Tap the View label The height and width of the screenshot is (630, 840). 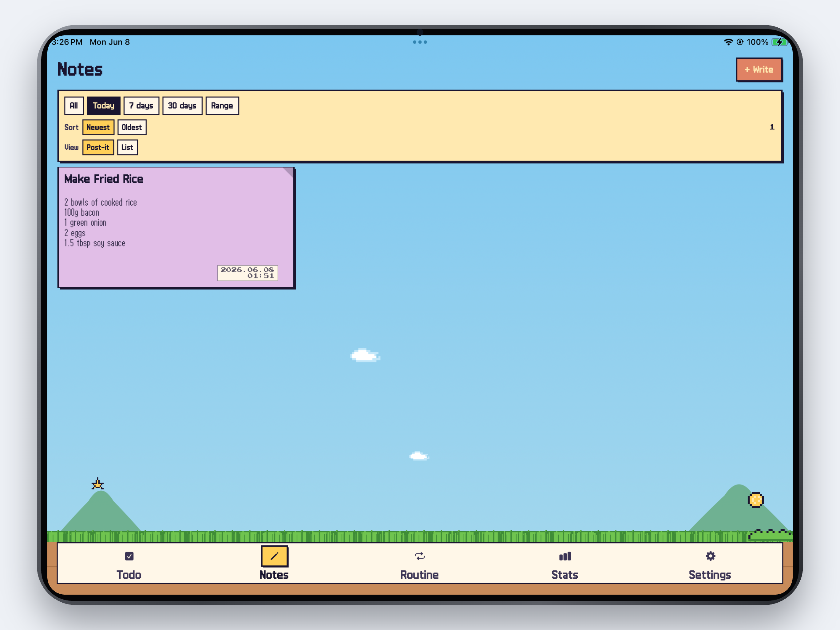click(71, 147)
